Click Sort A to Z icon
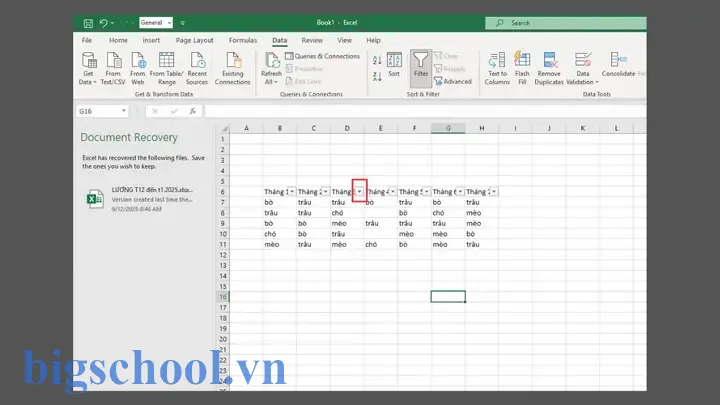 (x=377, y=60)
